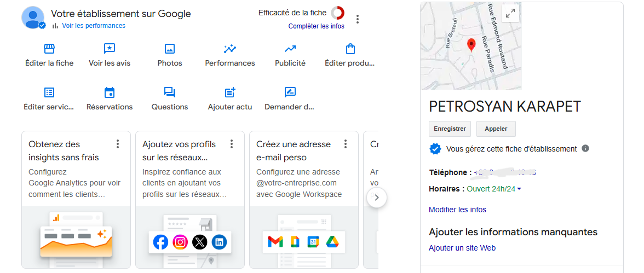Open Éditer produits shopping bag icon
The width and height of the screenshot is (644, 273).
pyautogui.click(x=350, y=49)
